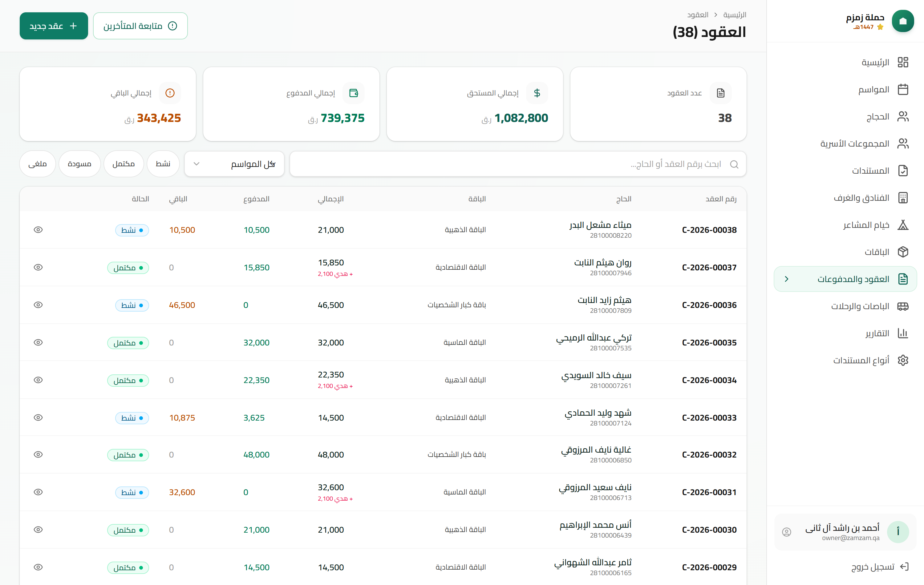Open contract number C-2026-00034

pos(709,380)
